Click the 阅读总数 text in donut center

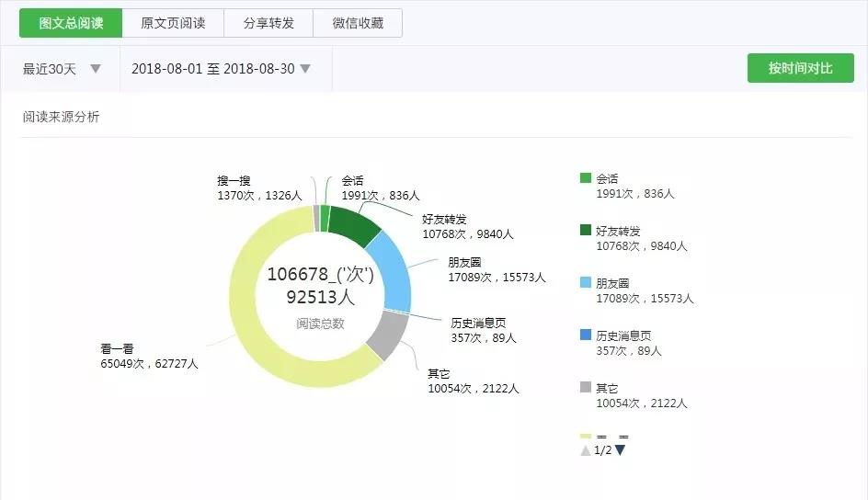point(320,323)
